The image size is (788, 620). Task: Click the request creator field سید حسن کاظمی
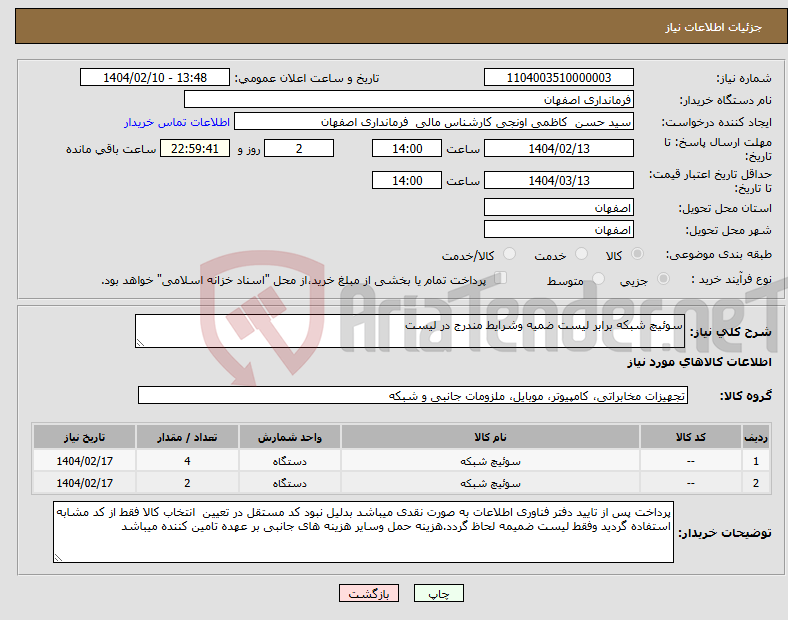(434, 122)
